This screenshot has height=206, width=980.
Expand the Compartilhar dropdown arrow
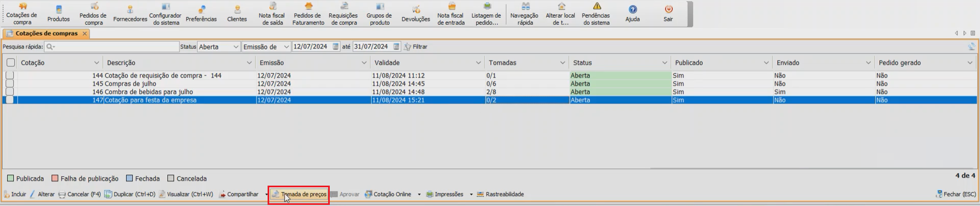pos(266,194)
